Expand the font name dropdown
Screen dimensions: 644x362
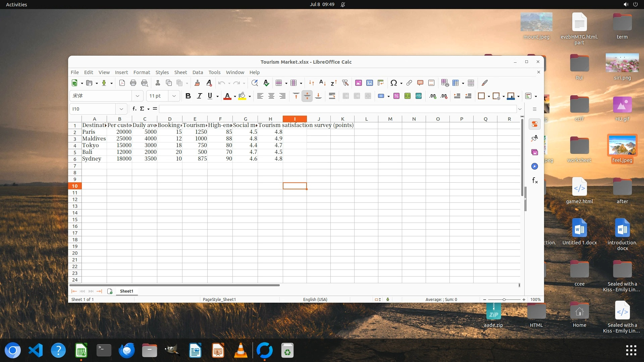tap(137, 96)
